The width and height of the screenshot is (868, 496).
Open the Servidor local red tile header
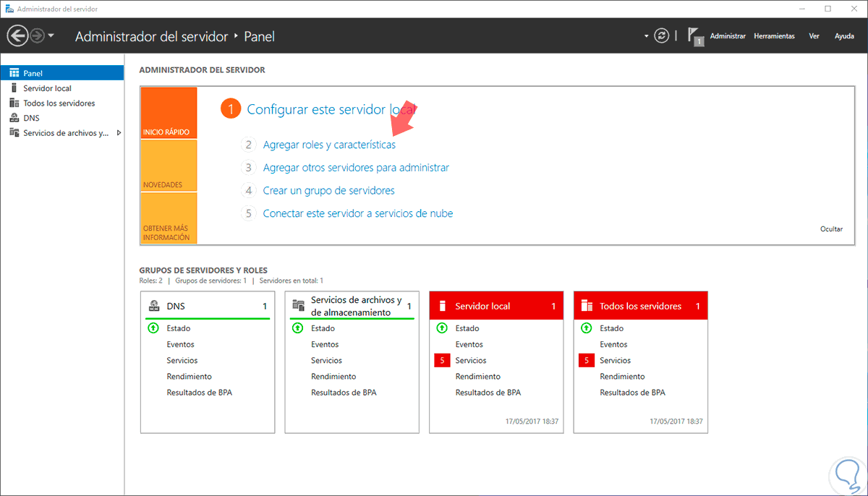click(496, 306)
